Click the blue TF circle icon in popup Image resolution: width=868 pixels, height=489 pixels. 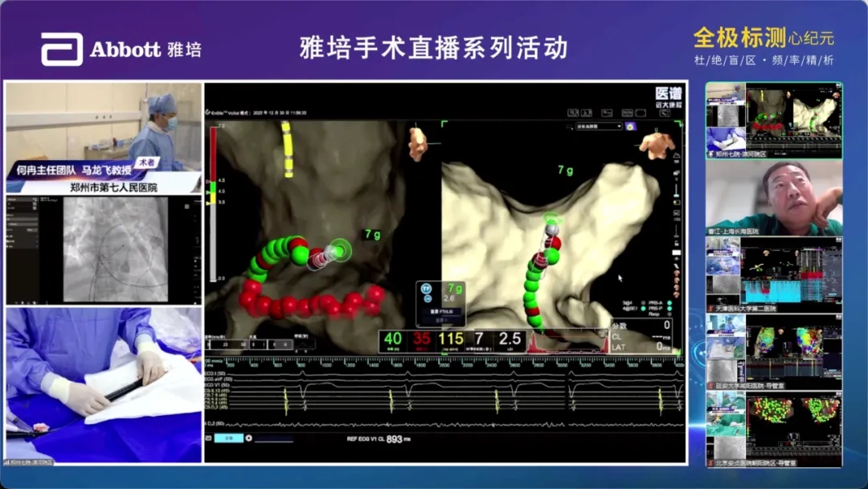pos(426,287)
